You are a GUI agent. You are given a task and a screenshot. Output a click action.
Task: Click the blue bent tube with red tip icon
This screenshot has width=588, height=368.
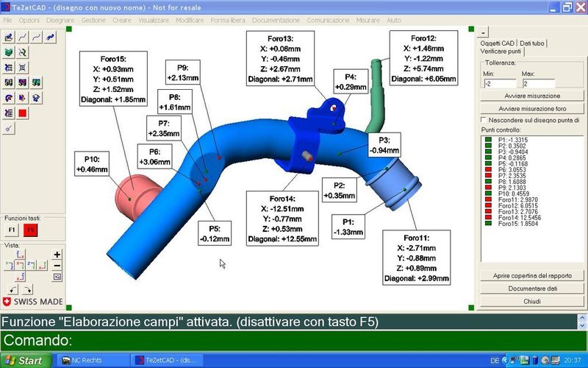9,98
